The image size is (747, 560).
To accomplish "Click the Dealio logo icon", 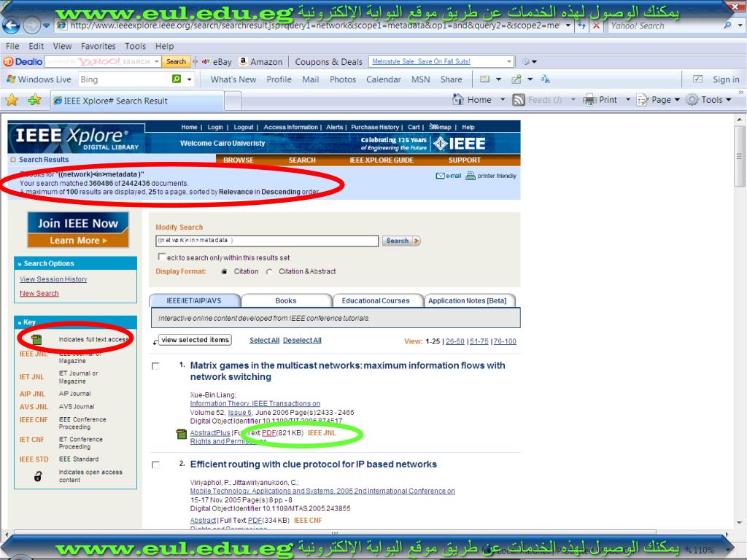I will pos(23,61).
